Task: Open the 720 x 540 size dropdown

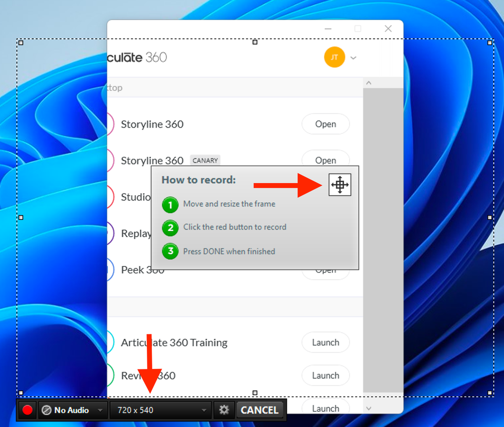Action: point(160,410)
